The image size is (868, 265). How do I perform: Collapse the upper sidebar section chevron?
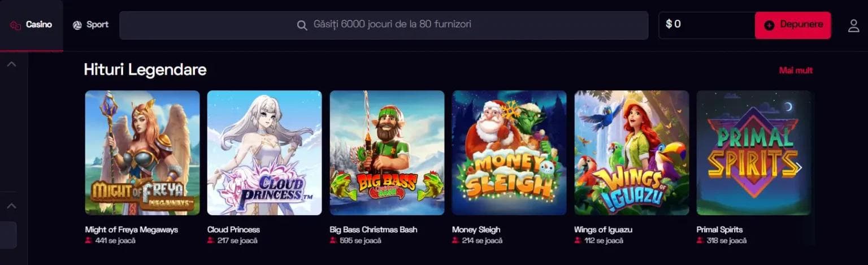tap(11, 64)
